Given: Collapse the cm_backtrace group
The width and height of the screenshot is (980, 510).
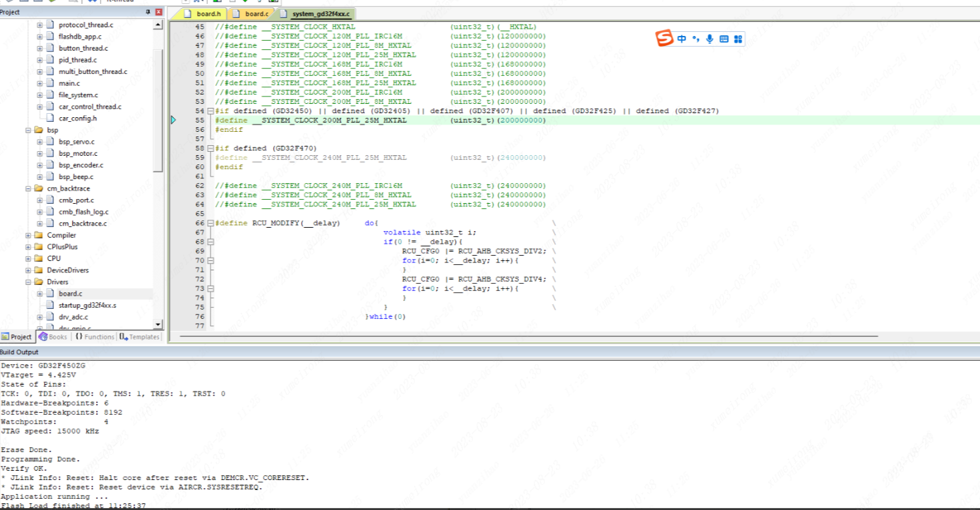Looking at the screenshot, I should tap(28, 188).
